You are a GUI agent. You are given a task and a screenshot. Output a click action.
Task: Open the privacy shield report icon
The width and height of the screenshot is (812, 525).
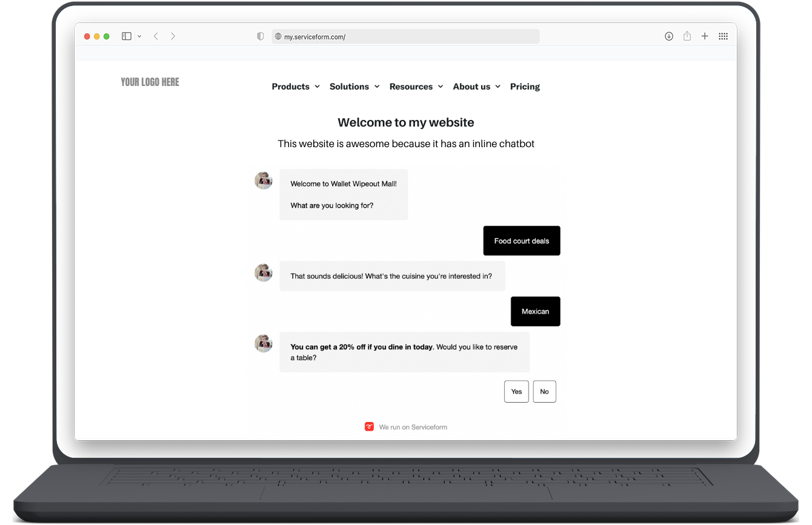[x=261, y=36]
